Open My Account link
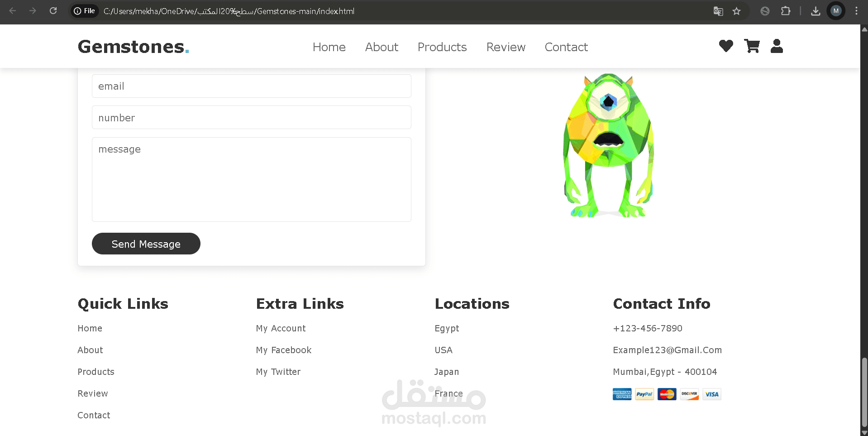Screen dimensions: 868x436 point(281,328)
